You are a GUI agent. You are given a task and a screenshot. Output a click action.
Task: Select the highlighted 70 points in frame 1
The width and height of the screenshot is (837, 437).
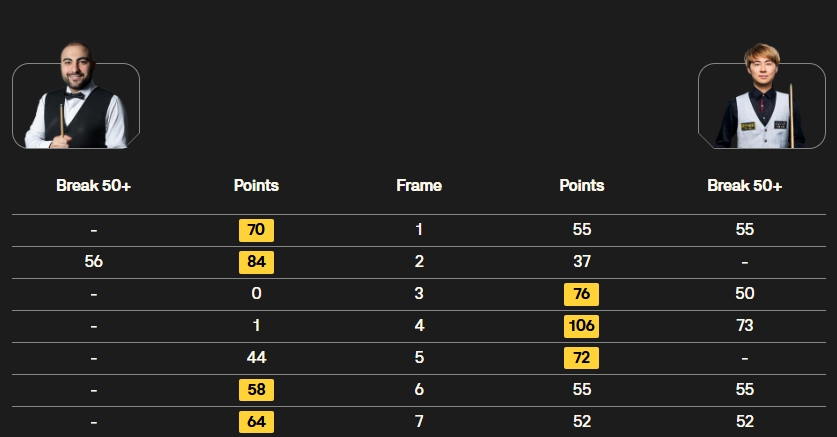click(x=256, y=230)
